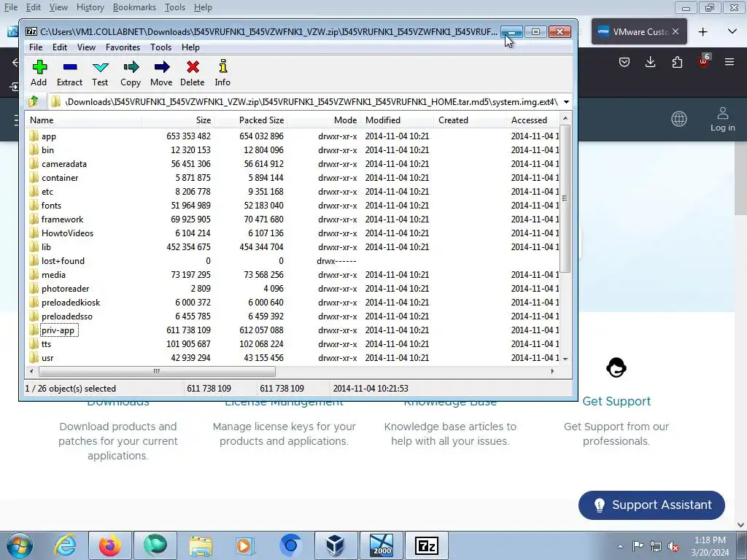The image size is (747, 560).
Task: Select the app folder row
Action: [x=293, y=136]
